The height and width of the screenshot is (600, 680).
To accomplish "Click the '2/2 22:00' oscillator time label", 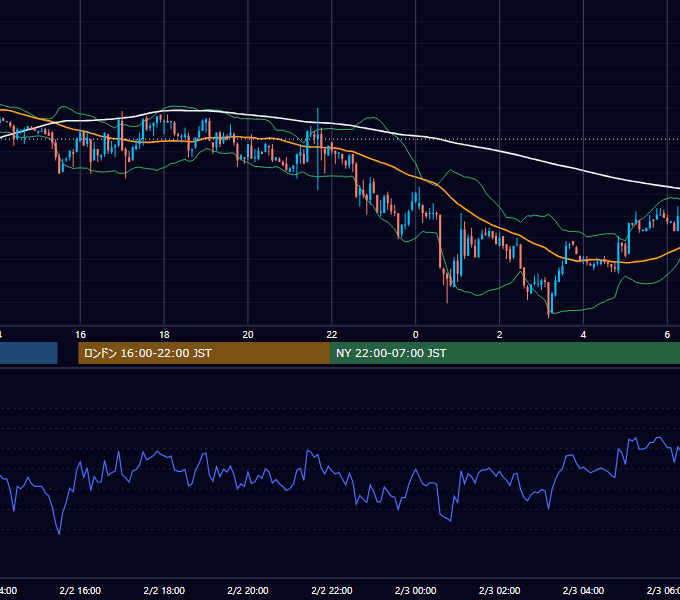I will click(332, 590).
